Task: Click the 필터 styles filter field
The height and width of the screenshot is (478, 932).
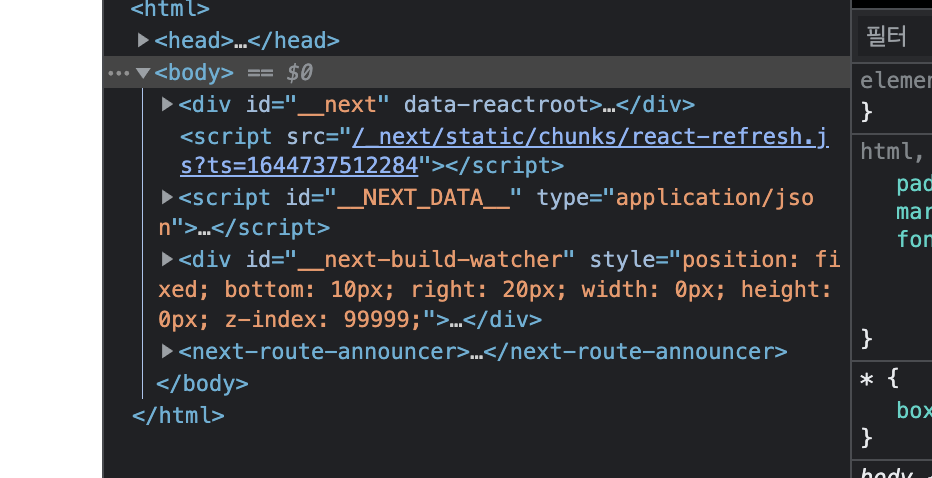Action: 895,37
